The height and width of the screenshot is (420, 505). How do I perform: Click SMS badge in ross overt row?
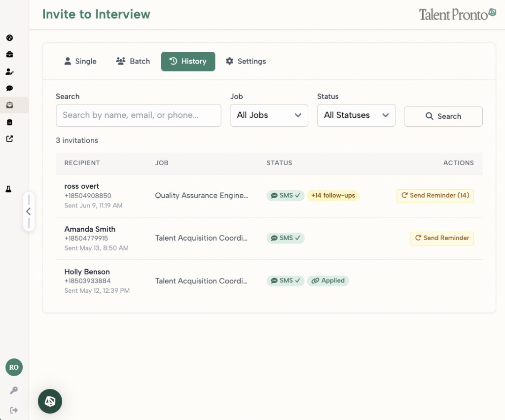point(286,195)
